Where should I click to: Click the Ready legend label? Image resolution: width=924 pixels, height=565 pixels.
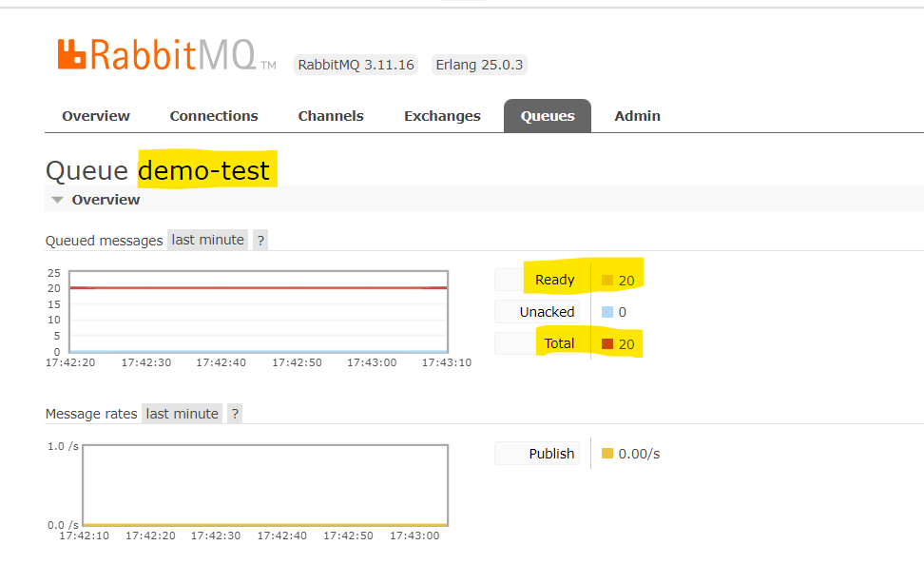point(554,280)
